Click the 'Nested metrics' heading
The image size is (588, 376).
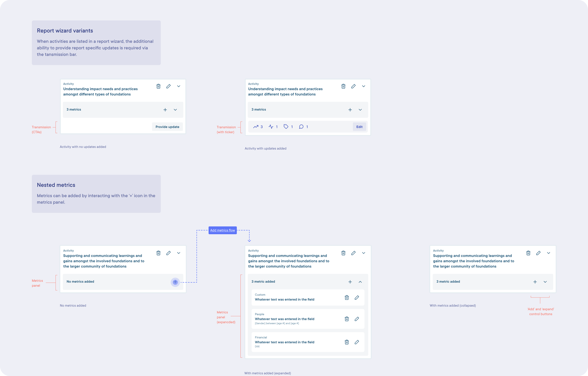point(56,185)
